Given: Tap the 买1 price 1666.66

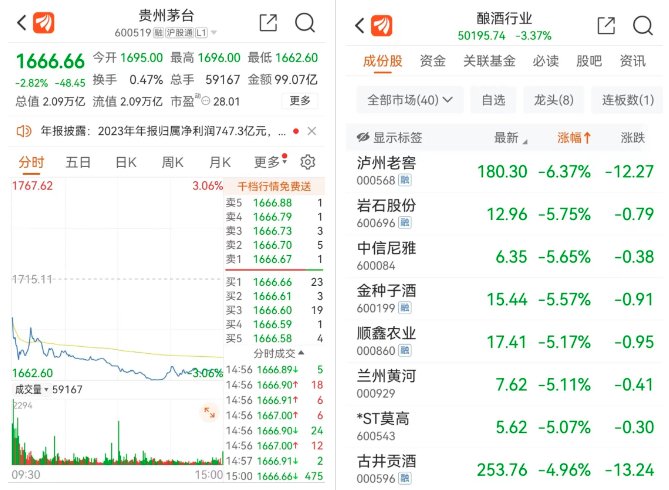Looking at the screenshot, I should pos(272,282).
